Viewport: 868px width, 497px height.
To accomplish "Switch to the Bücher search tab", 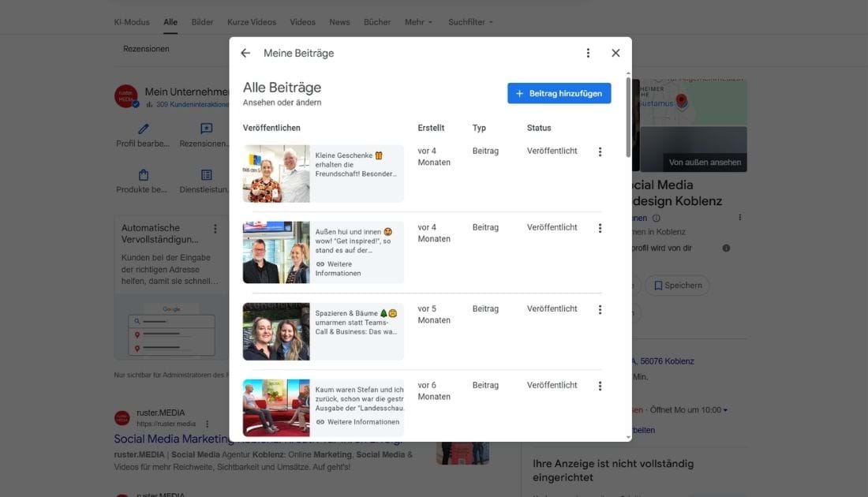I will [377, 22].
